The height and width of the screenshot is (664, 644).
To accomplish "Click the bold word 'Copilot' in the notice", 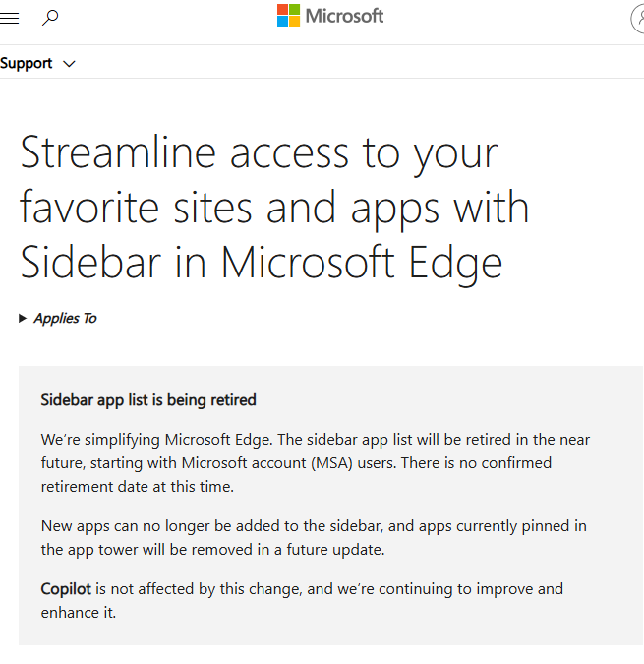I will point(66,589).
